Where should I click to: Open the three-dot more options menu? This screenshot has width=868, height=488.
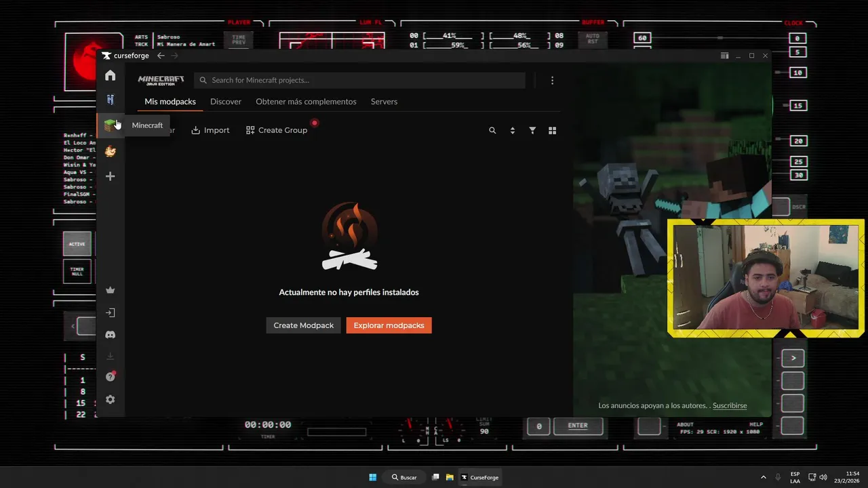pos(552,80)
